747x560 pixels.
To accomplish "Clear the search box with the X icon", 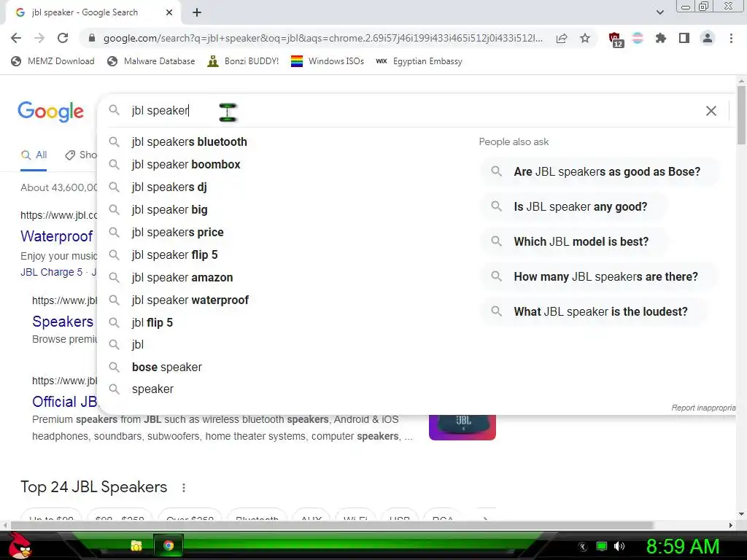I will (711, 111).
